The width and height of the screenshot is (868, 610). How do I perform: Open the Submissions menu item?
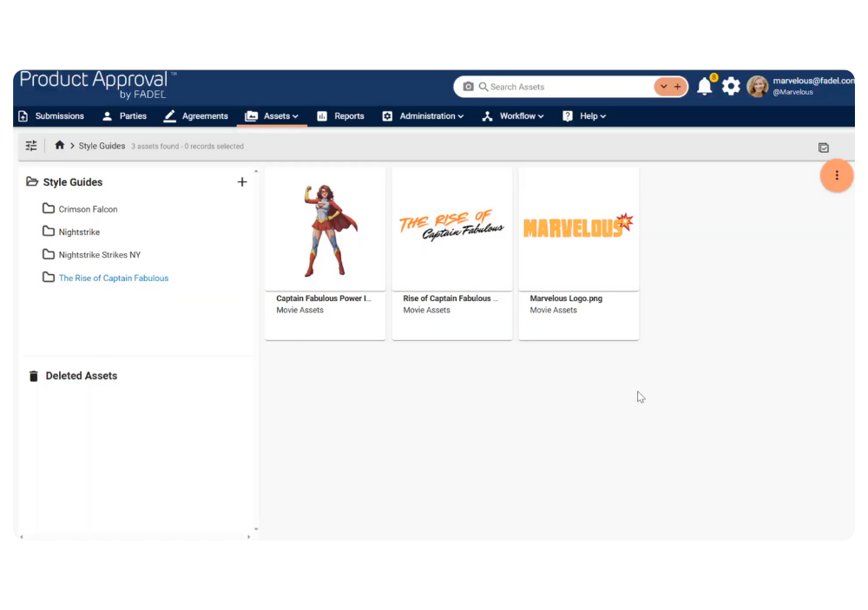point(51,116)
